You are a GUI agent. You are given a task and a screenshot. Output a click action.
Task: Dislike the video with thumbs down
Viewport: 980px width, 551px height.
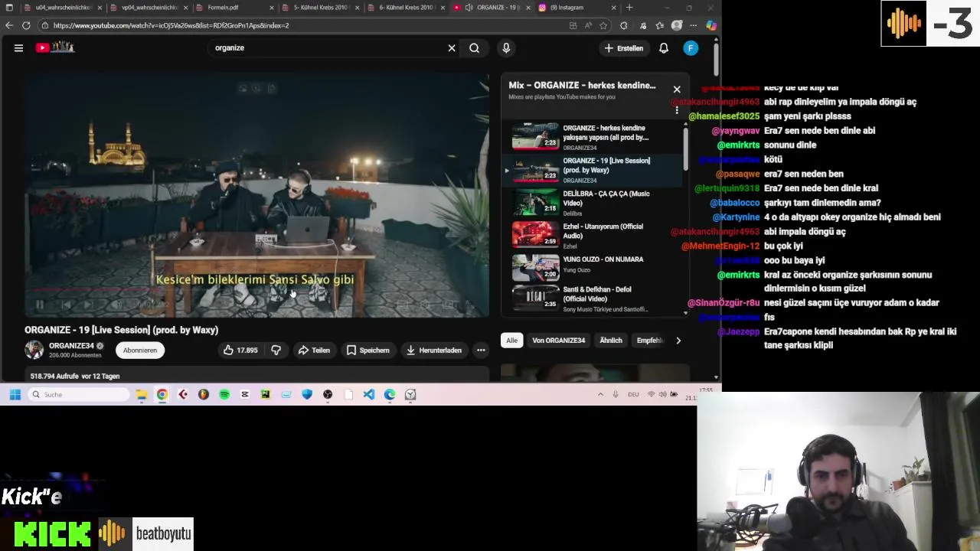(x=276, y=350)
